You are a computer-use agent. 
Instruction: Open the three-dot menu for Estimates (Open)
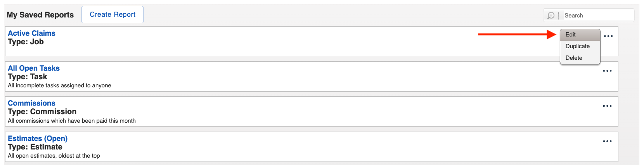(607, 141)
